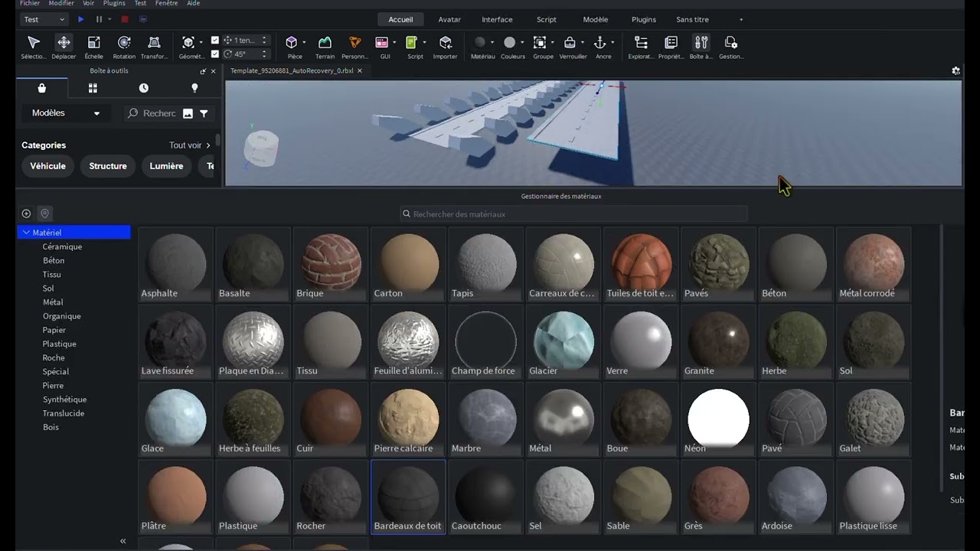Activate the Sélectionner tool
The image size is (980, 551).
pos(33,46)
